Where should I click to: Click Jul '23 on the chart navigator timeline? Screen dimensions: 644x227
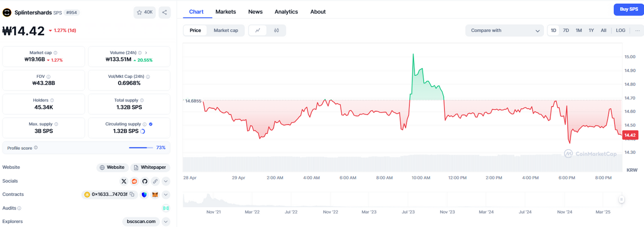point(409,212)
